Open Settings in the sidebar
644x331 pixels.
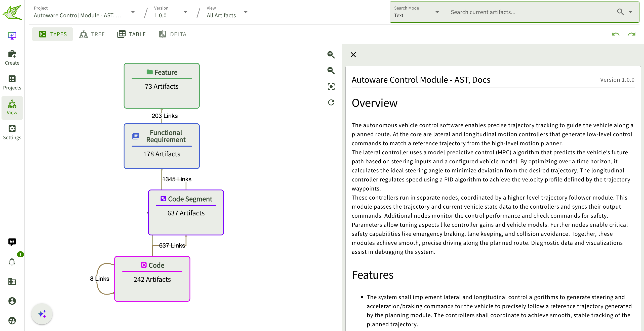[12, 132]
